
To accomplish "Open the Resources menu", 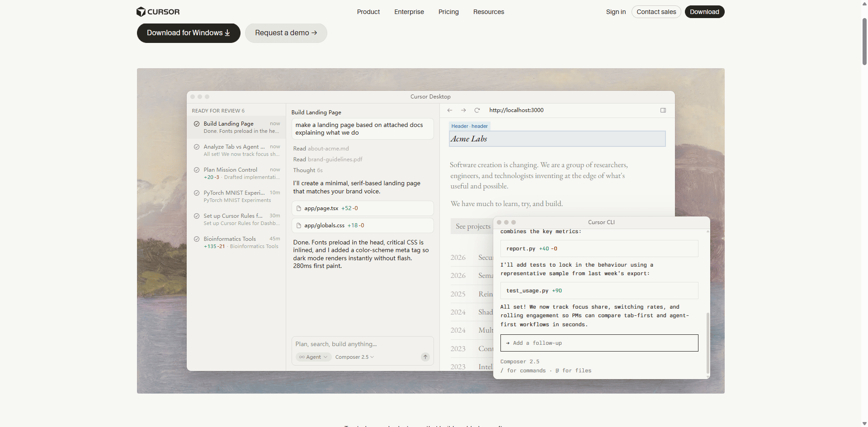I will 489,12.
